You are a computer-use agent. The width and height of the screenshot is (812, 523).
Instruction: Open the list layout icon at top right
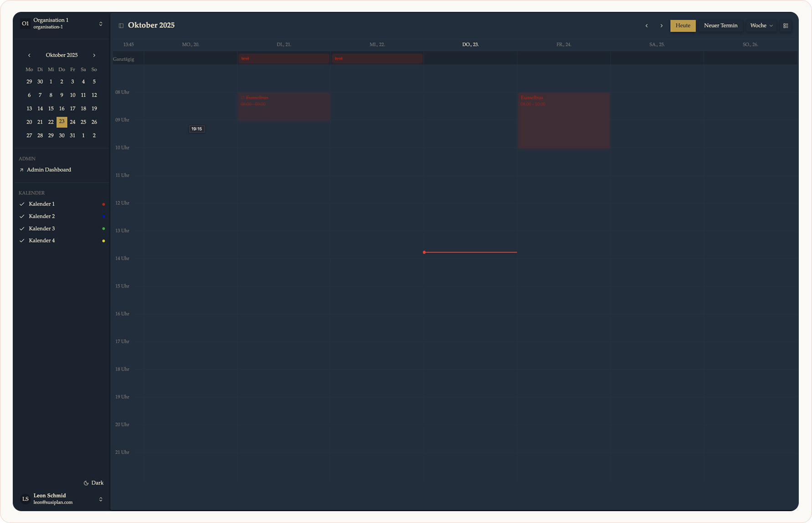click(x=786, y=26)
